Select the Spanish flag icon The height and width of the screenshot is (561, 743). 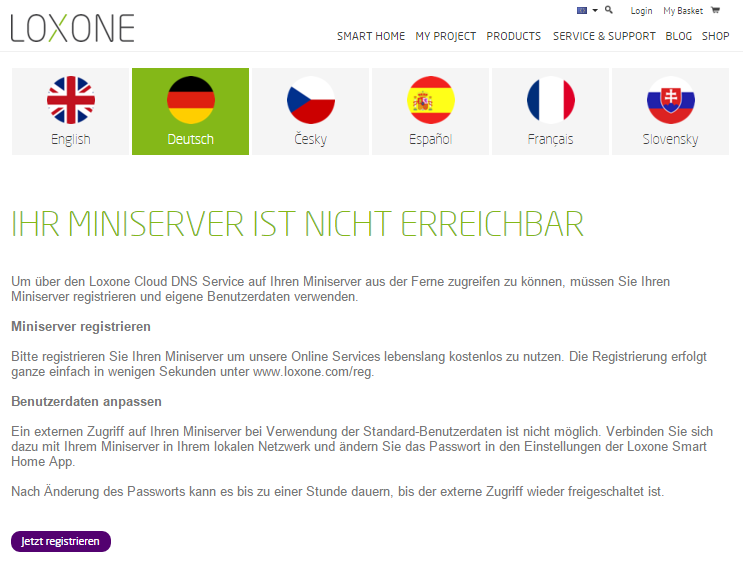point(431,100)
